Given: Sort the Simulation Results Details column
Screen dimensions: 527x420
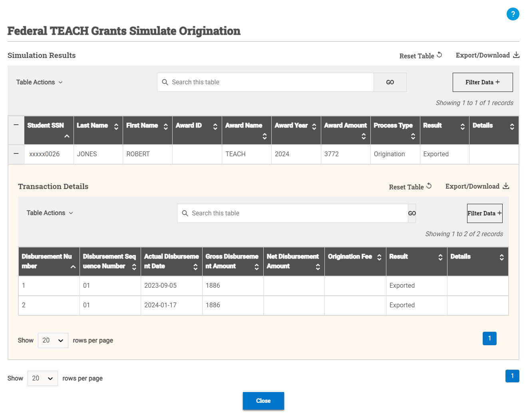Looking at the screenshot, I should pos(512,127).
